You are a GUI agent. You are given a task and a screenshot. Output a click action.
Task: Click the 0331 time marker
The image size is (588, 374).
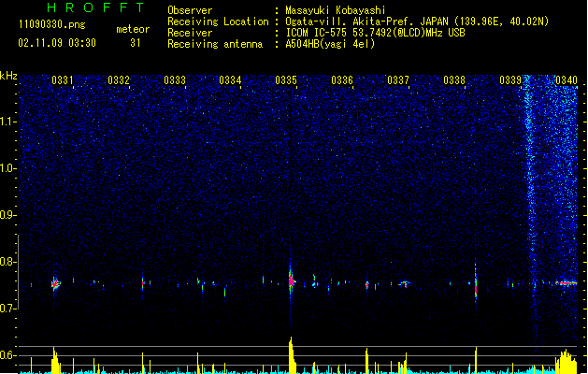point(63,80)
